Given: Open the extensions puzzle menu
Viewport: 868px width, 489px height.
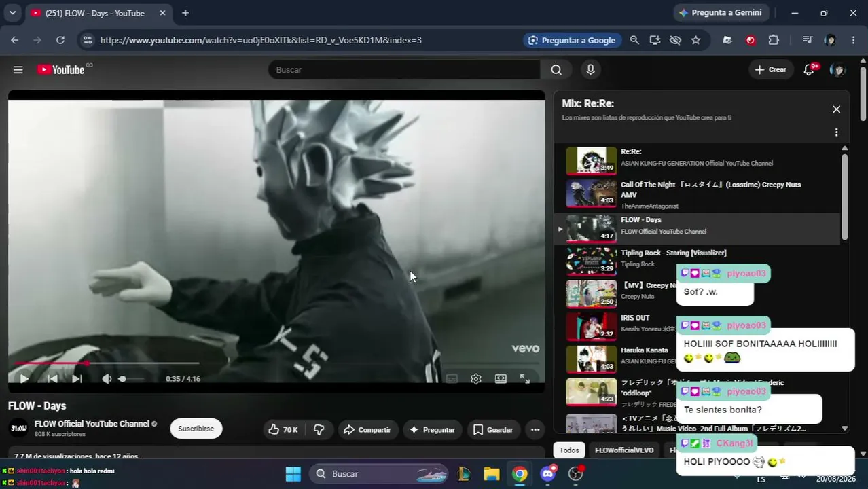Looking at the screenshot, I should 774,40.
